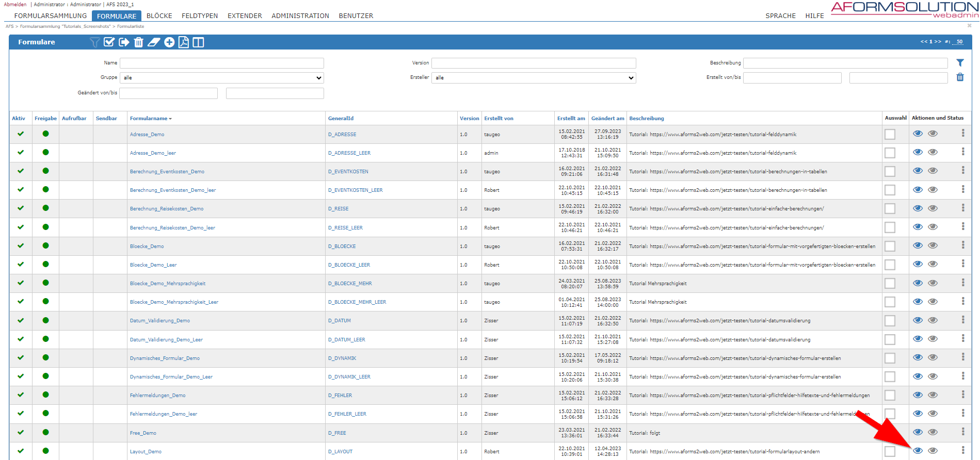Screen dimensions: 980x460
Task: Click the select-all checkmark icon in Formulare toolbar
Action: coord(109,42)
